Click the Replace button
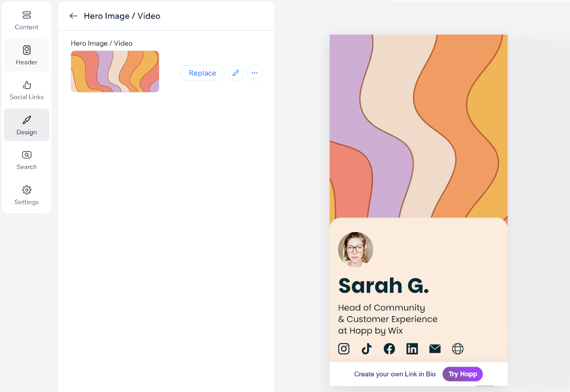Image resolution: width=570 pixels, height=392 pixels. (202, 73)
